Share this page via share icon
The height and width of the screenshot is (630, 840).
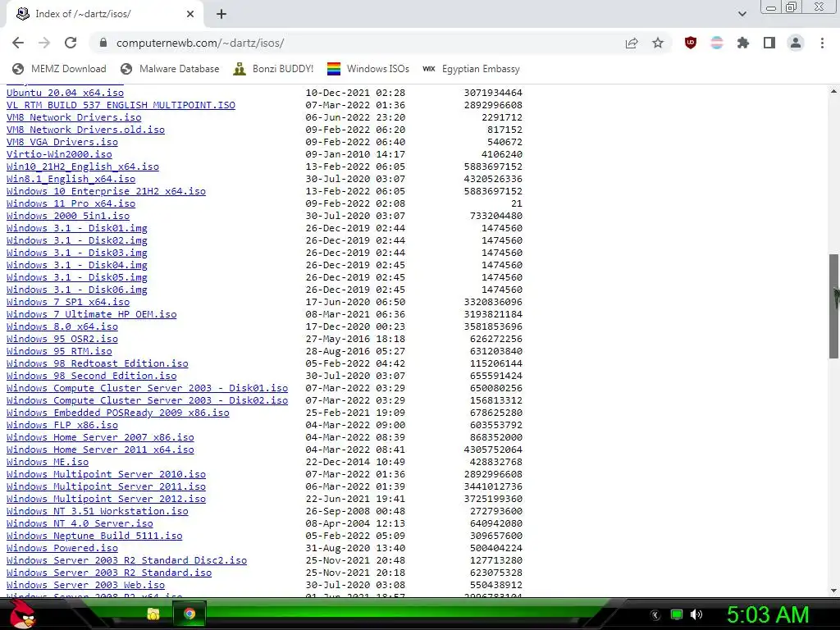632,43
